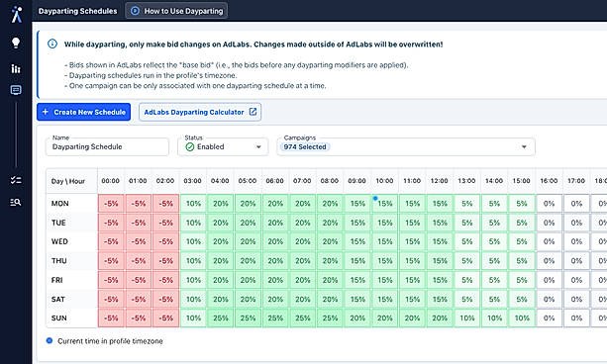The width and height of the screenshot is (607, 364).
Task: Open the How to Use Dayparting tab
Action: pyautogui.click(x=176, y=11)
